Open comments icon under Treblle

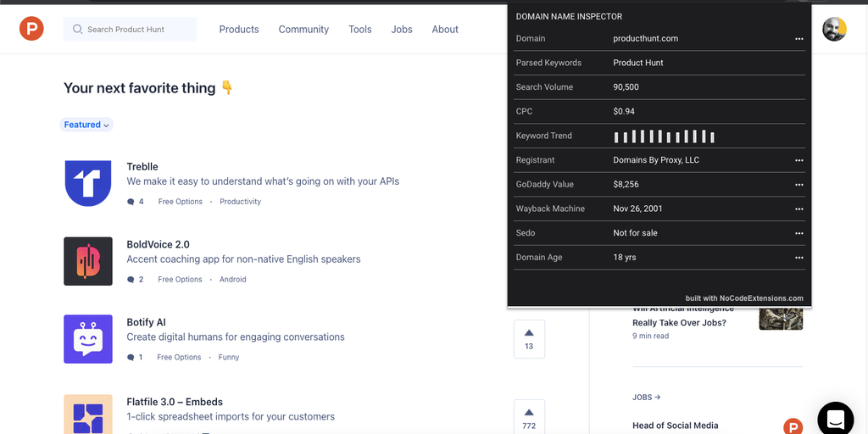(131, 202)
